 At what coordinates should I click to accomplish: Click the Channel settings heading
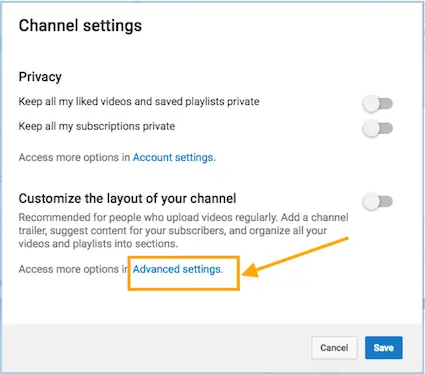click(x=80, y=26)
